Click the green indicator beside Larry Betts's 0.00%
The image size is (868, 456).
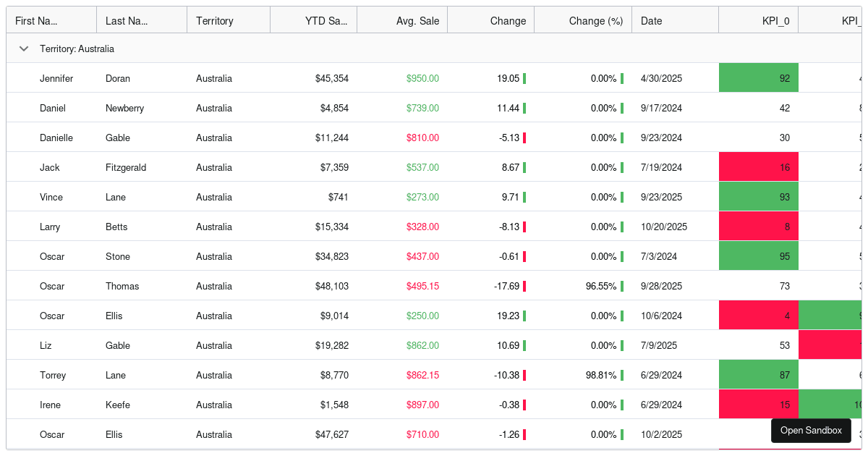pos(622,226)
